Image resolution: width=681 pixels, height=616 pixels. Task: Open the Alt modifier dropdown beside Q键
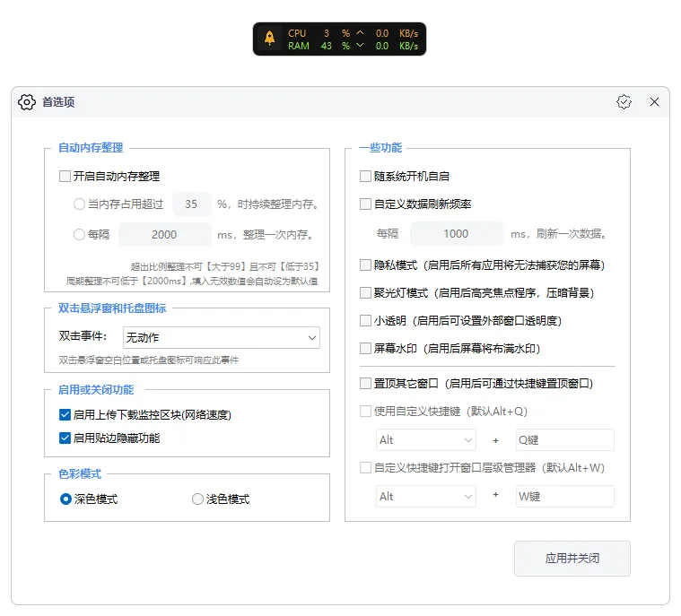coord(426,439)
